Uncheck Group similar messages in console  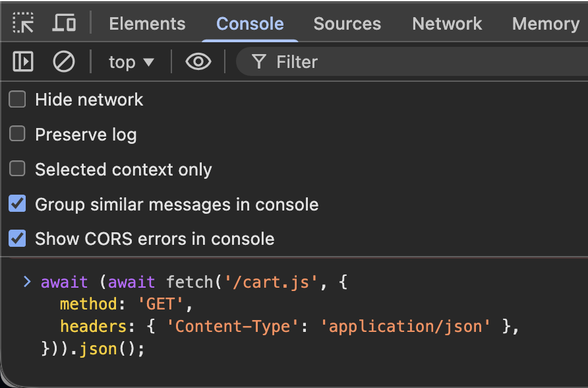[17, 204]
